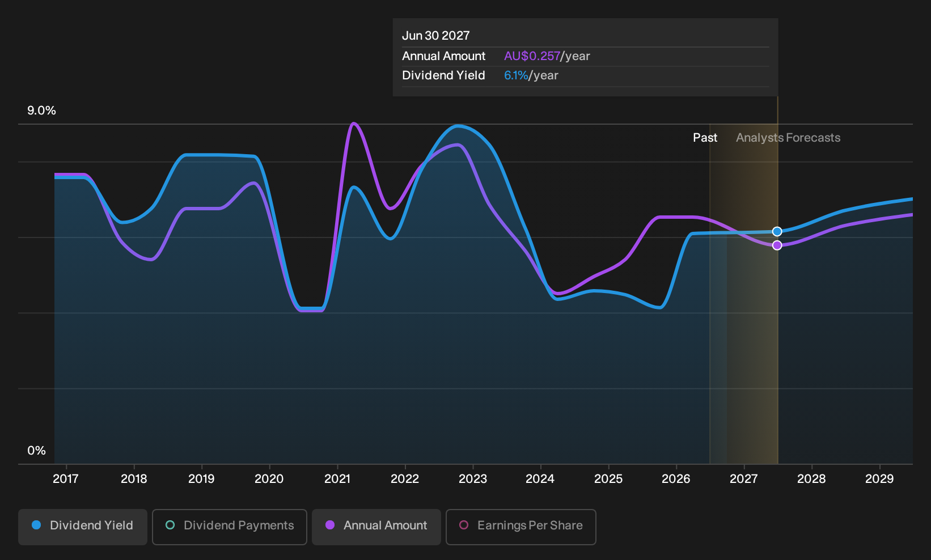Enable the Dividend Payments series
Screen dimensions: 931x560
point(230,527)
